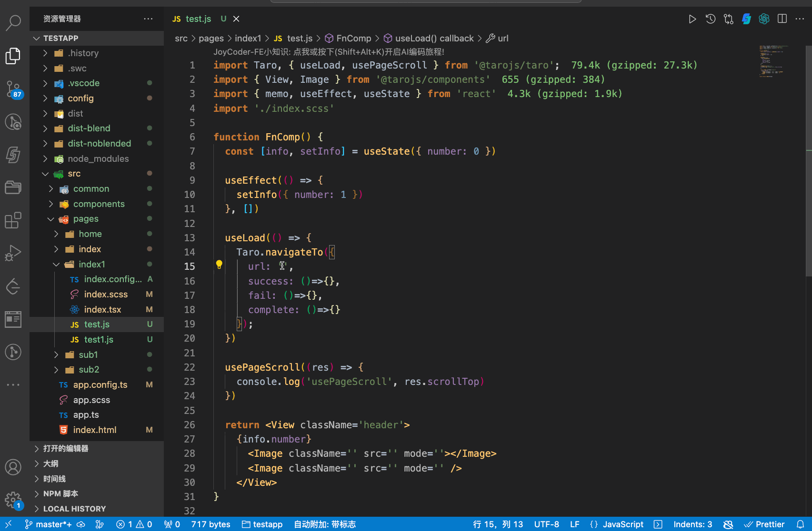812x531 pixels.
Task: Click the ChatGPT icon in editor toolbar
Action: click(764, 19)
